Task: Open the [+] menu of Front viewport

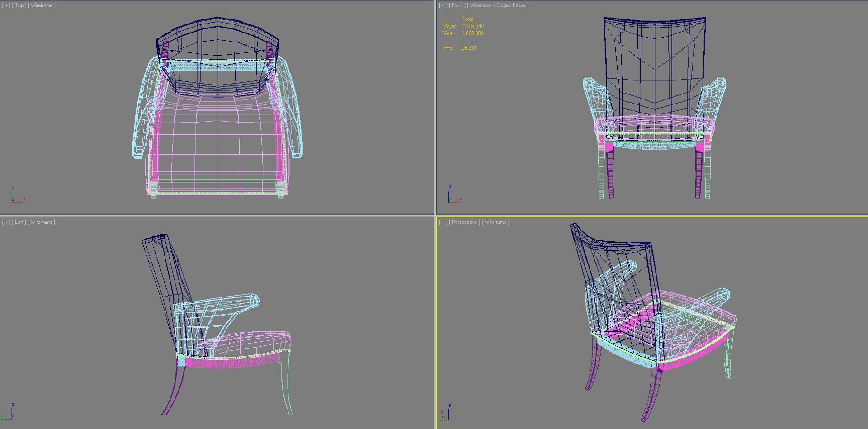Action: pyautogui.click(x=443, y=5)
